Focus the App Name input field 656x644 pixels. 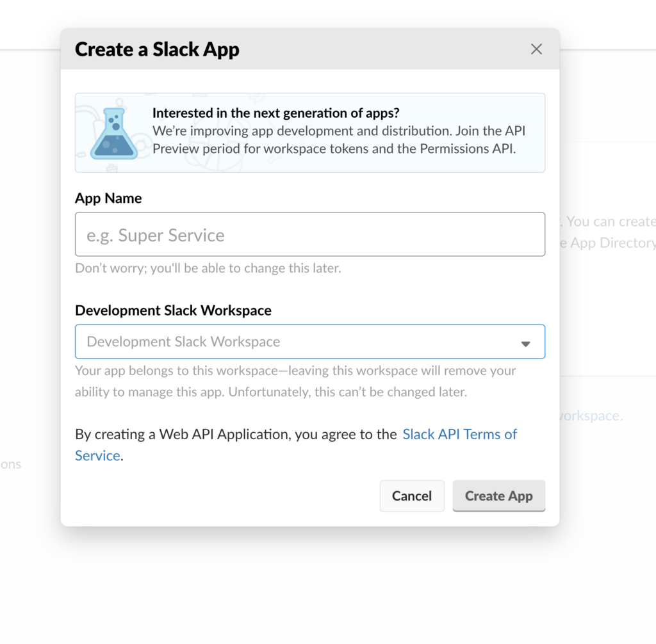pyautogui.click(x=310, y=234)
